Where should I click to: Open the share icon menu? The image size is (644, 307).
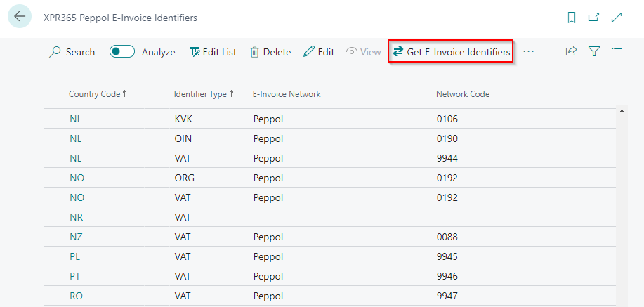(571, 52)
